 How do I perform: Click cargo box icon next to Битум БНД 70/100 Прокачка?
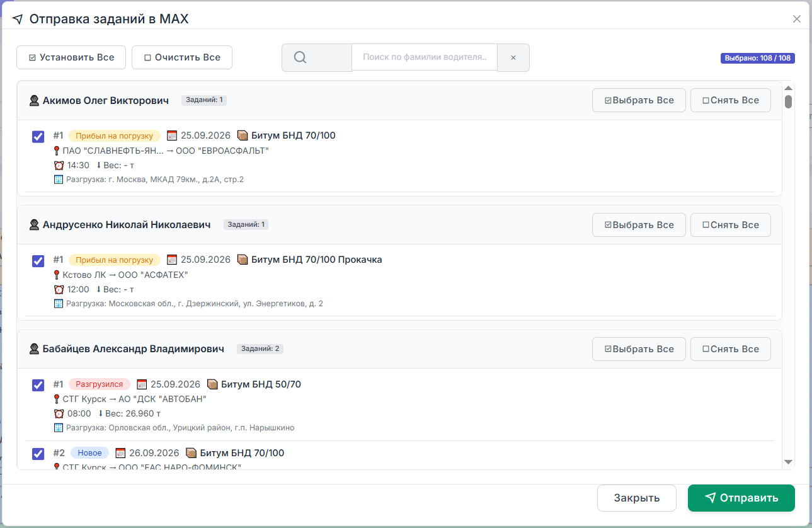click(243, 260)
